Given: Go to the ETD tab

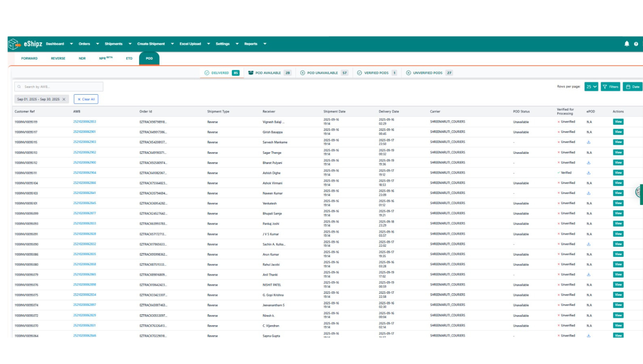Looking at the screenshot, I should tap(129, 58).
